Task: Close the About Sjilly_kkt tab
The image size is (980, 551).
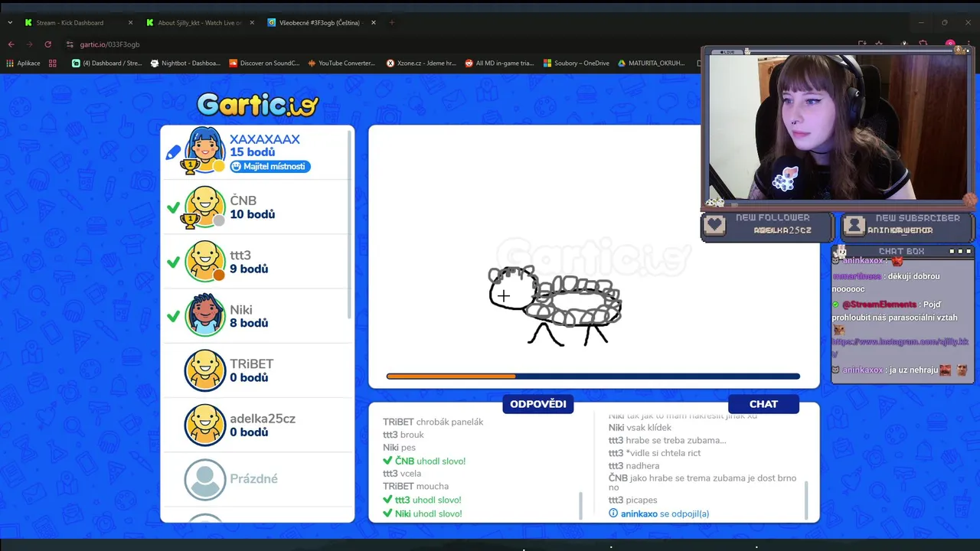Action: pyautogui.click(x=252, y=23)
